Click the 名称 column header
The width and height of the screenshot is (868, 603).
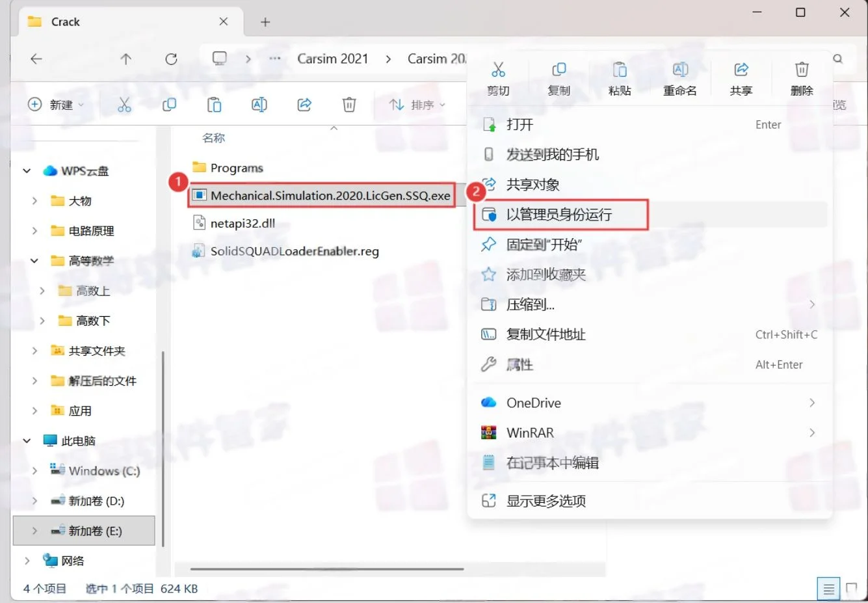(213, 138)
